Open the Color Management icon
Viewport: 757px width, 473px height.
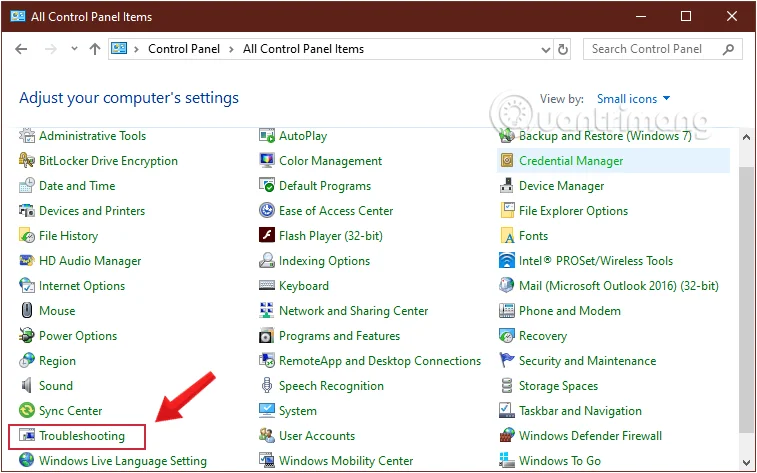tap(266, 161)
